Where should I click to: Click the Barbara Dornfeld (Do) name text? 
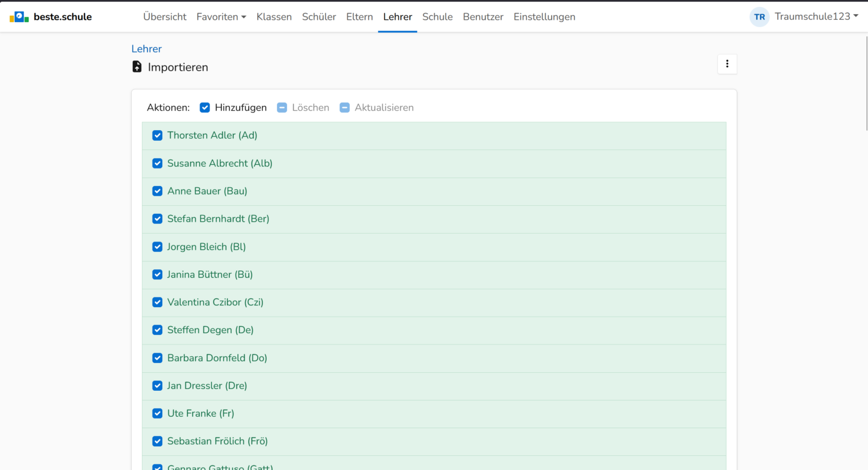tap(217, 358)
